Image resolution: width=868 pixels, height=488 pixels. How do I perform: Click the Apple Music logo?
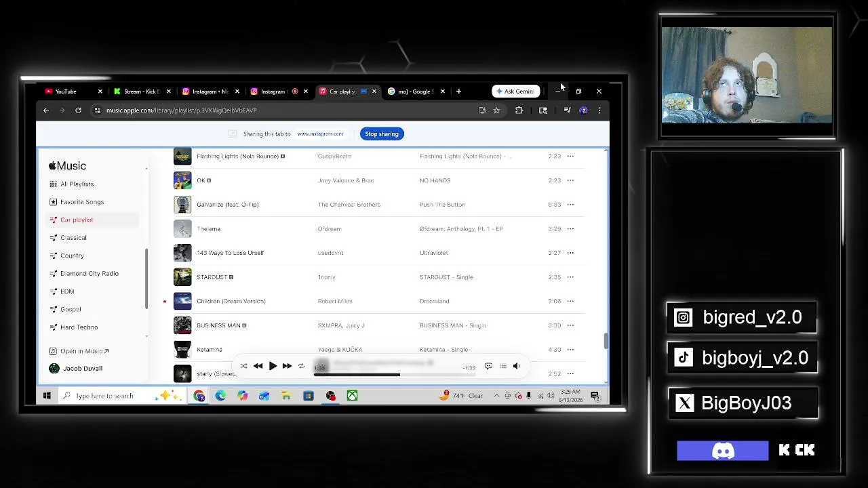(67, 165)
